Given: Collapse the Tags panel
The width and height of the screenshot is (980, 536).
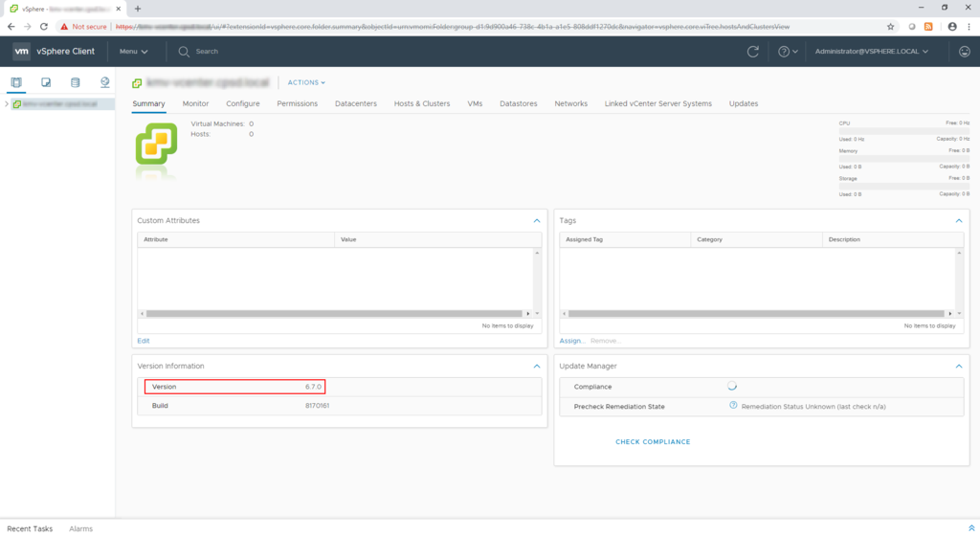Looking at the screenshot, I should pos(959,220).
